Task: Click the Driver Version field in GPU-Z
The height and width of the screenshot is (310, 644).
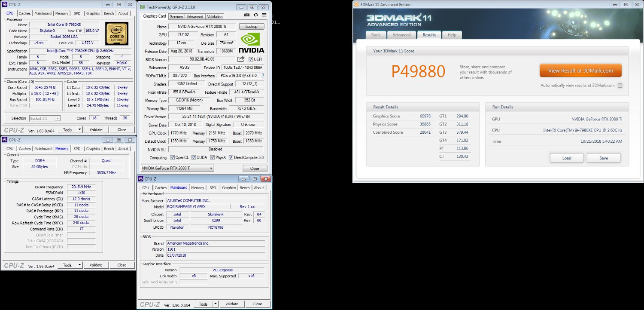Action: (x=216, y=117)
